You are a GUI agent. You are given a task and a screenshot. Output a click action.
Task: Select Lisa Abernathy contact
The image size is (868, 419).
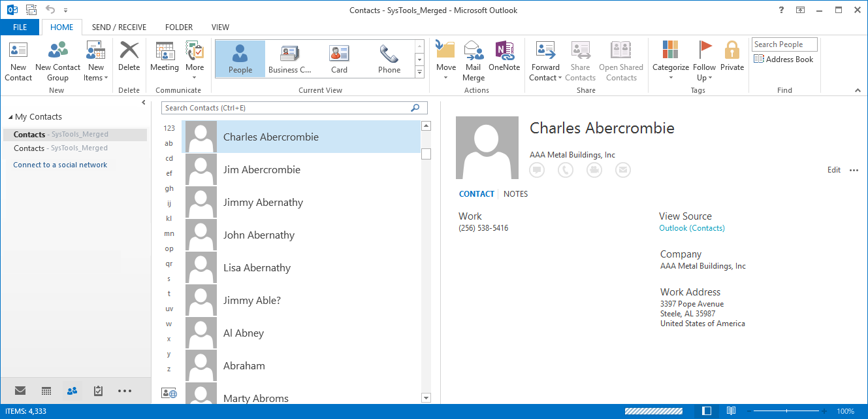click(x=301, y=267)
